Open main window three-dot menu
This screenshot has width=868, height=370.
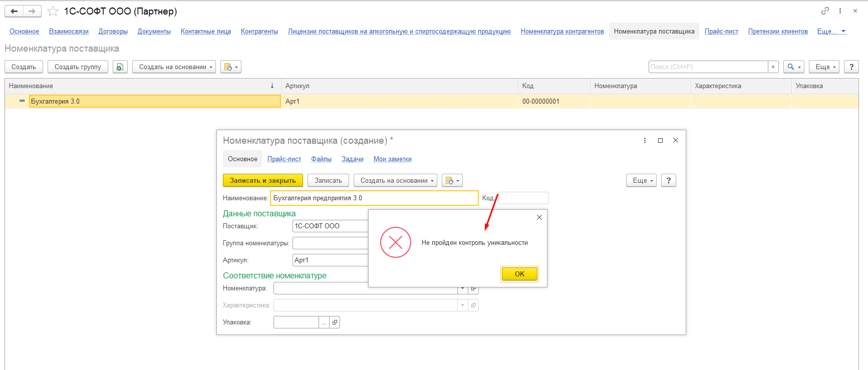click(x=840, y=11)
